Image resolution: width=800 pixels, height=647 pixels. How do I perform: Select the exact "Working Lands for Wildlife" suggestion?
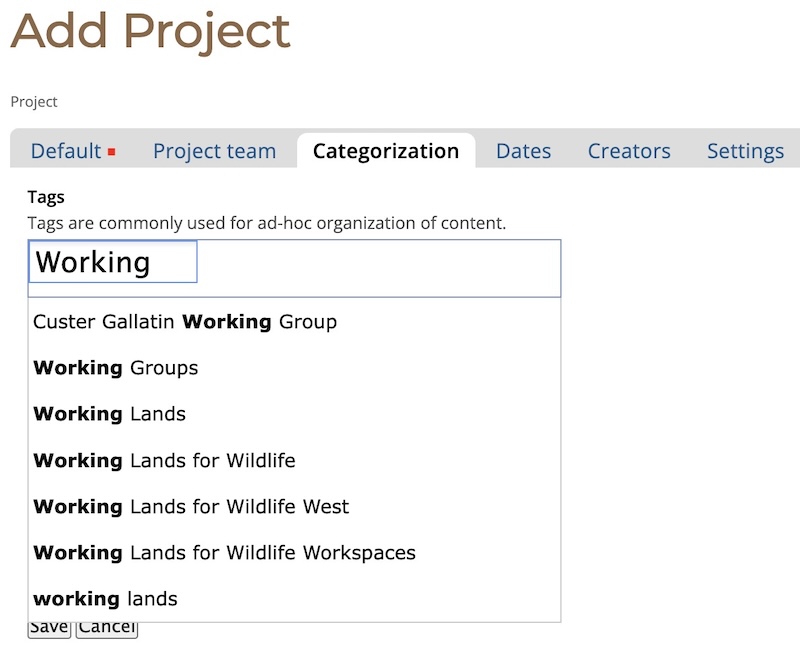164,460
